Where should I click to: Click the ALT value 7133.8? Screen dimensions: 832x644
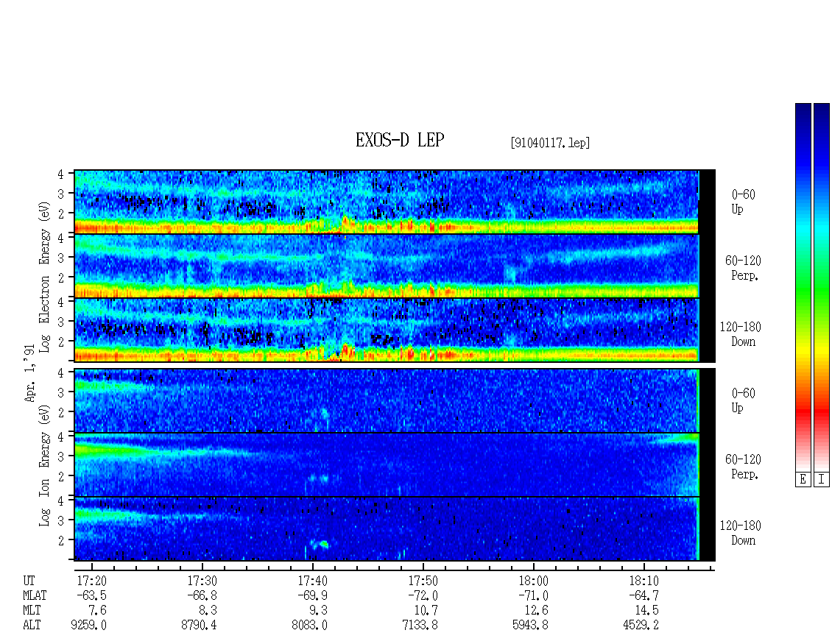pyautogui.click(x=420, y=626)
